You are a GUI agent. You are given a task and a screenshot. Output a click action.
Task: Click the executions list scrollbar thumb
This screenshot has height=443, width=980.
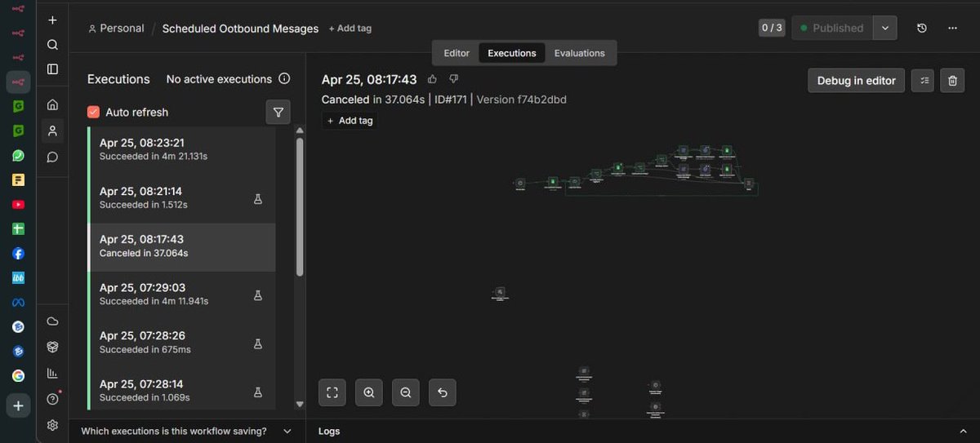[299, 206]
